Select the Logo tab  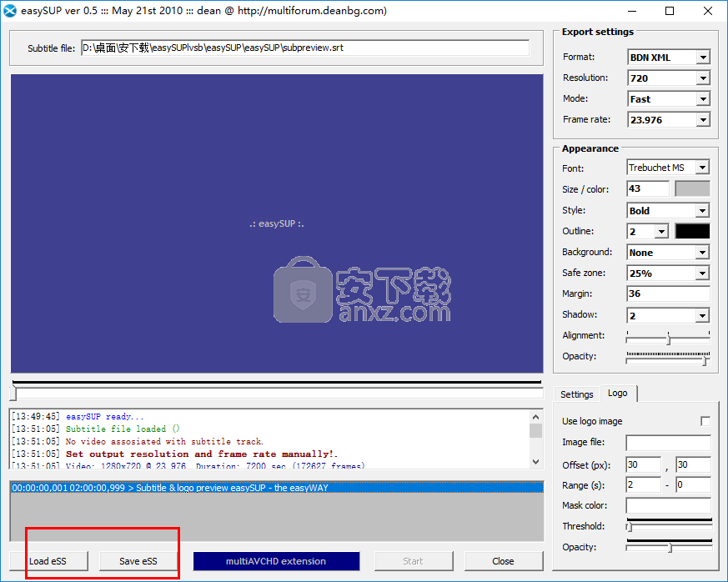click(617, 393)
